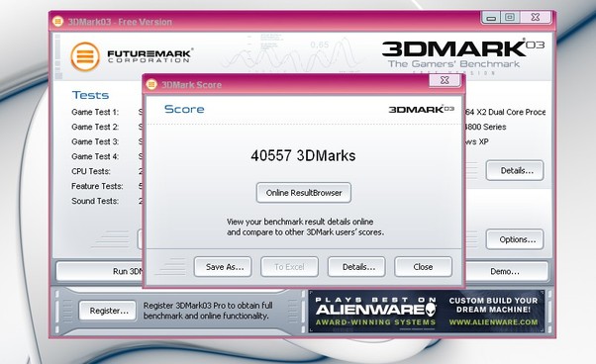Click the alien head logo in the Alienware ad

click(431, 310)
